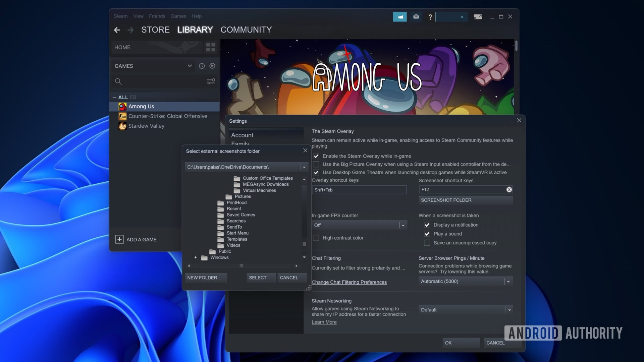Open the friends inbox envelope icon
This screenshot has height=362, width=644.
pyautogui.click(x=416, y=17)
